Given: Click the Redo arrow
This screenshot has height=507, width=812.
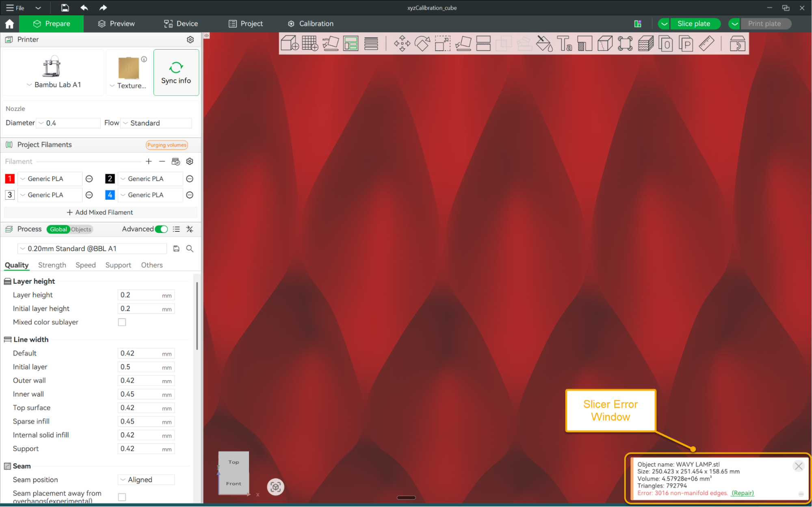Looking at the screenshot, I should coord(103,8).
